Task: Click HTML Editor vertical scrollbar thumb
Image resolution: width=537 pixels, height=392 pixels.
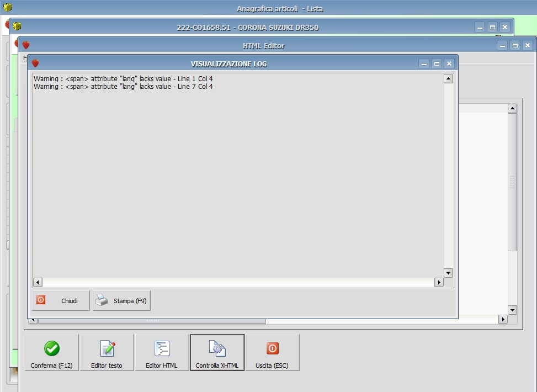Action: 512,182
